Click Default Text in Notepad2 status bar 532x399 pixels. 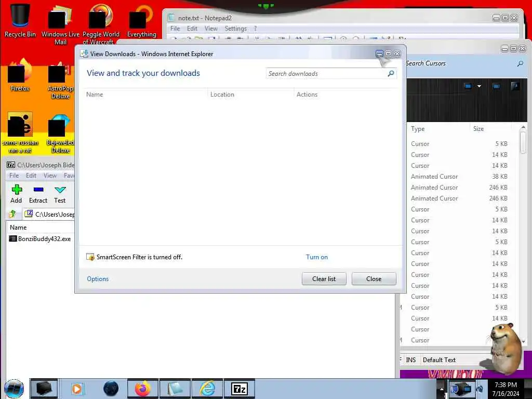439,360
